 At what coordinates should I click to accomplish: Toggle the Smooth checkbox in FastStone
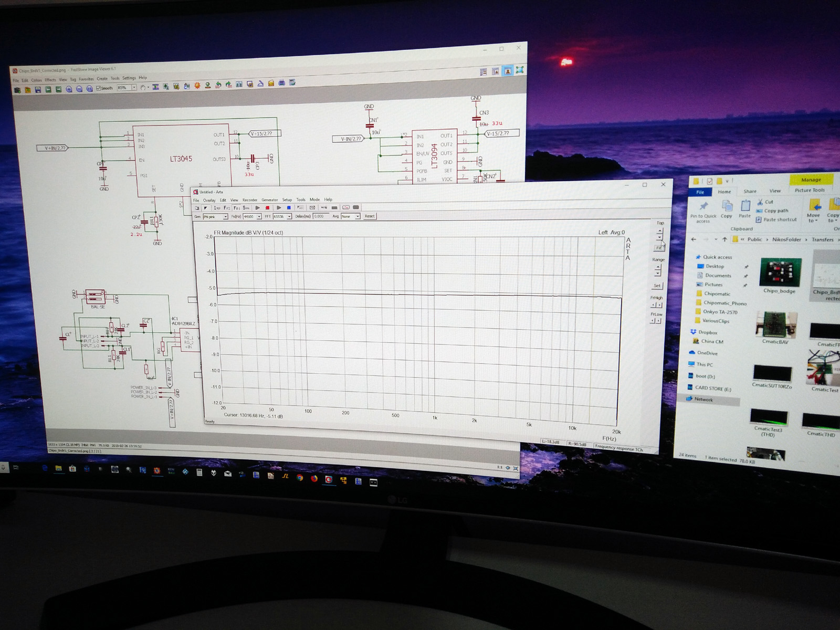[98, 88]
